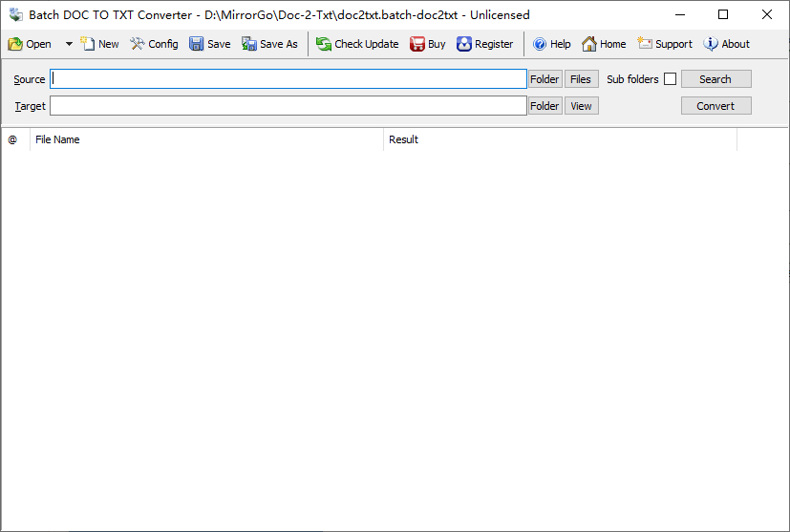Start conversion with Convert button
Viewport: 790px width, 532px height.
[x=715, y=106]
